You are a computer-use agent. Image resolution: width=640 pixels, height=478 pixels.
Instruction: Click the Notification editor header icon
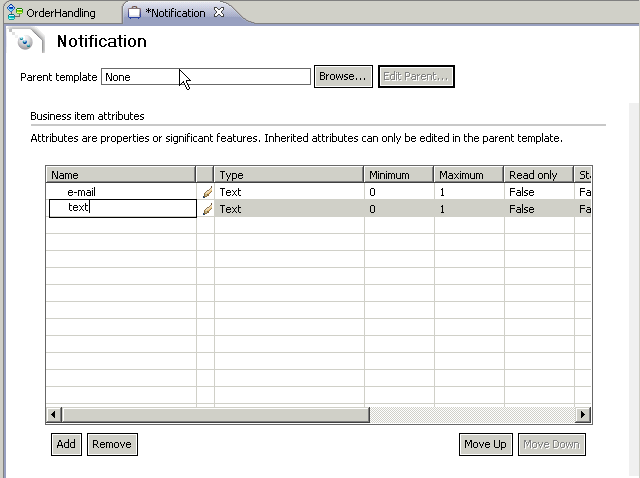[27, 42]
